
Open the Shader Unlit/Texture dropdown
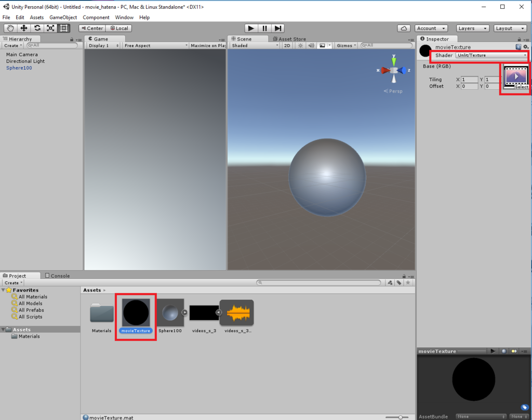click(491, 55)
